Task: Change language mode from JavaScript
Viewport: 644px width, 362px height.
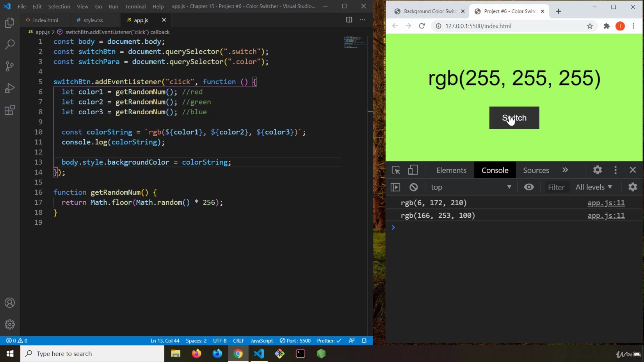Action: [262, 341]
